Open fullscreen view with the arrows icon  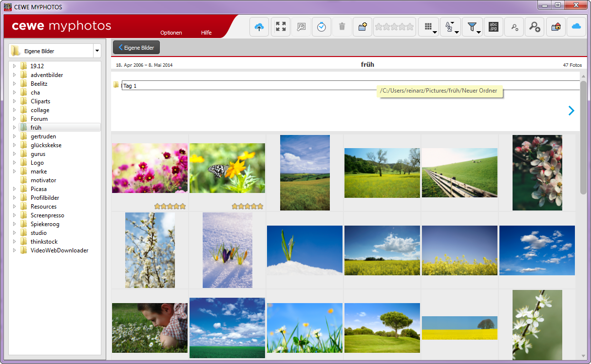281,27
